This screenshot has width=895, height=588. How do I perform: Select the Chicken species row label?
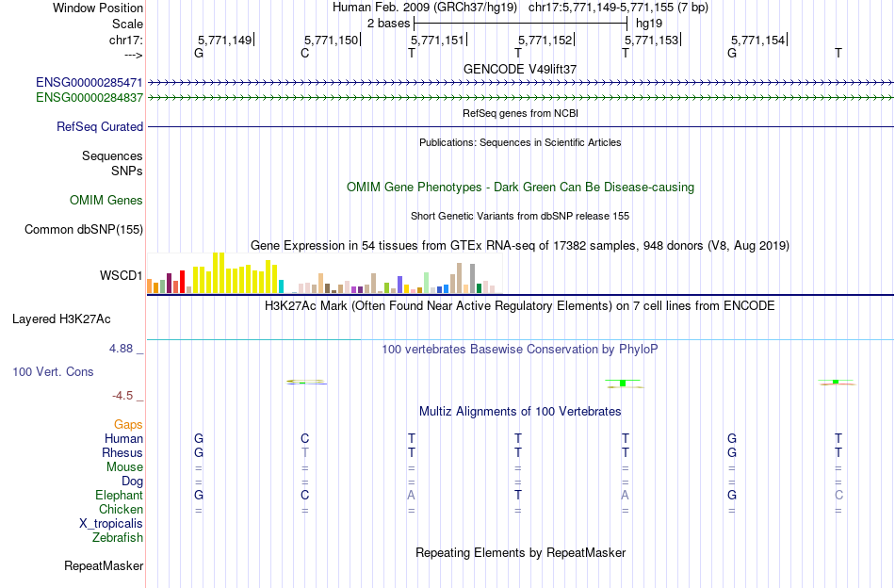[121, 509]
